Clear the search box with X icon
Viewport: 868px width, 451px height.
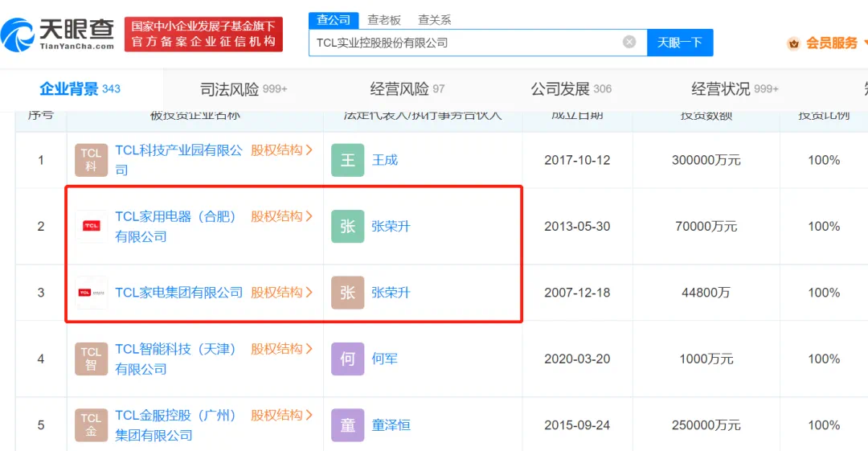[x=628, y=42]
